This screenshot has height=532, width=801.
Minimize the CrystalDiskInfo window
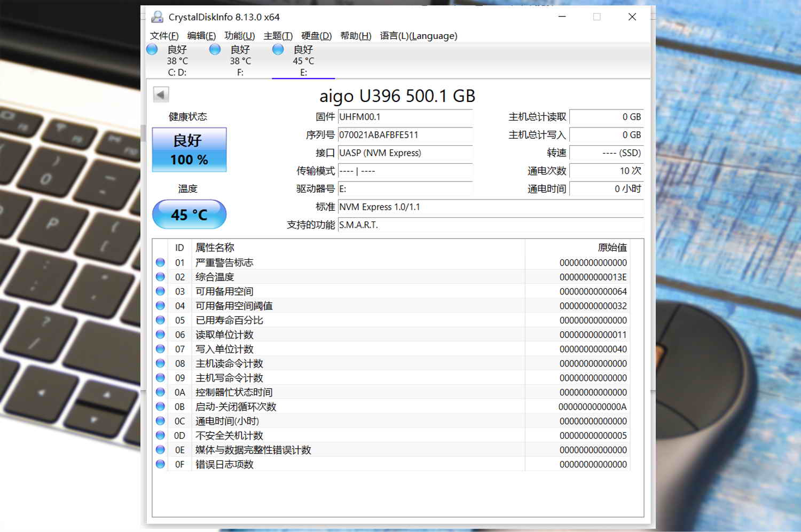pos(562,17)
